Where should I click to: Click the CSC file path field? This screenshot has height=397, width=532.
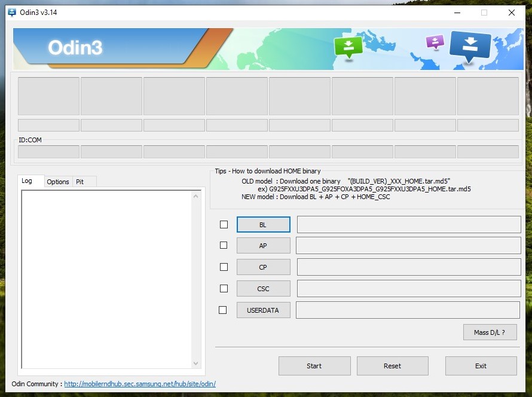[x=409, y=288]
